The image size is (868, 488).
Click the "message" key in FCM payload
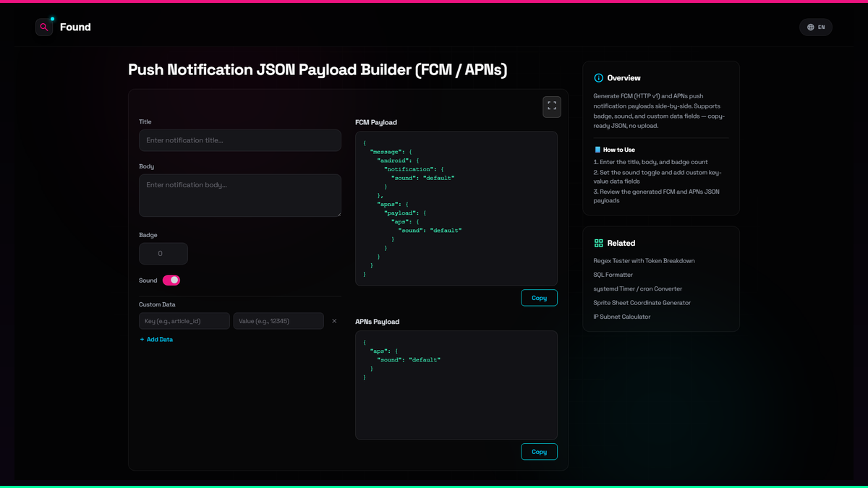pyautogui.click(x=386, y=152)
